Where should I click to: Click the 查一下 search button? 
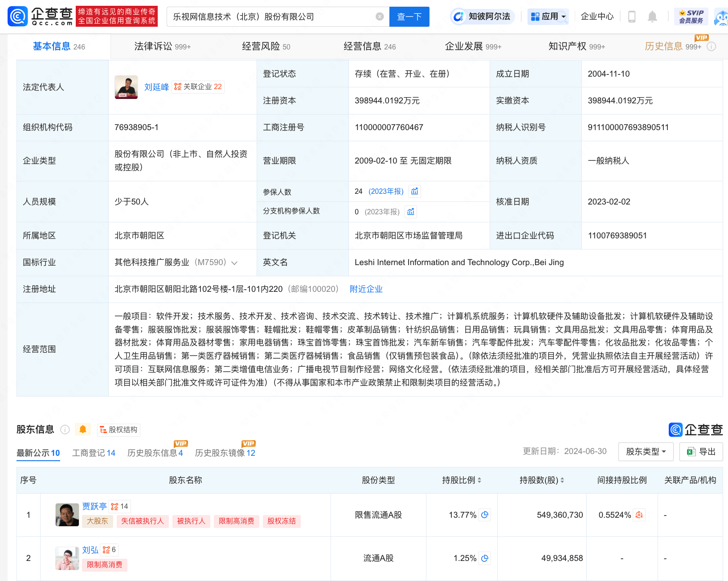point(409,16)
